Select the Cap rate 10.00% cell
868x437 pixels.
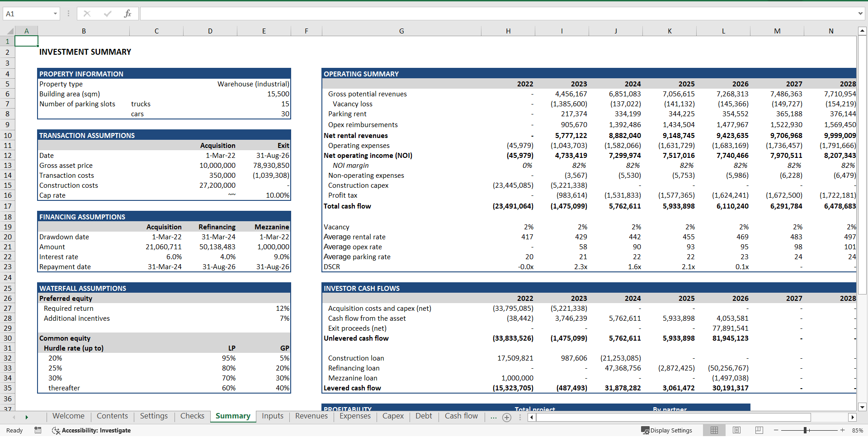point(264,195)
